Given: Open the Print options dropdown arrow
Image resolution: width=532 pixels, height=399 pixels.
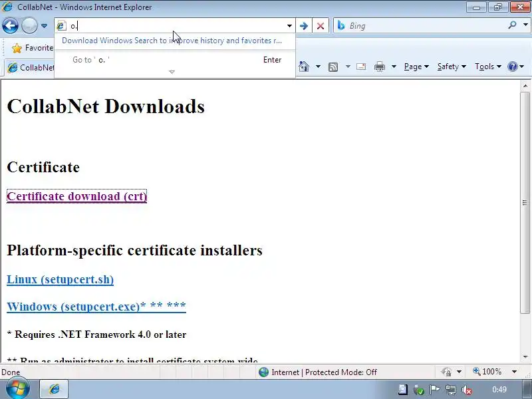Looking at the screenshot, I should point(394,66).
